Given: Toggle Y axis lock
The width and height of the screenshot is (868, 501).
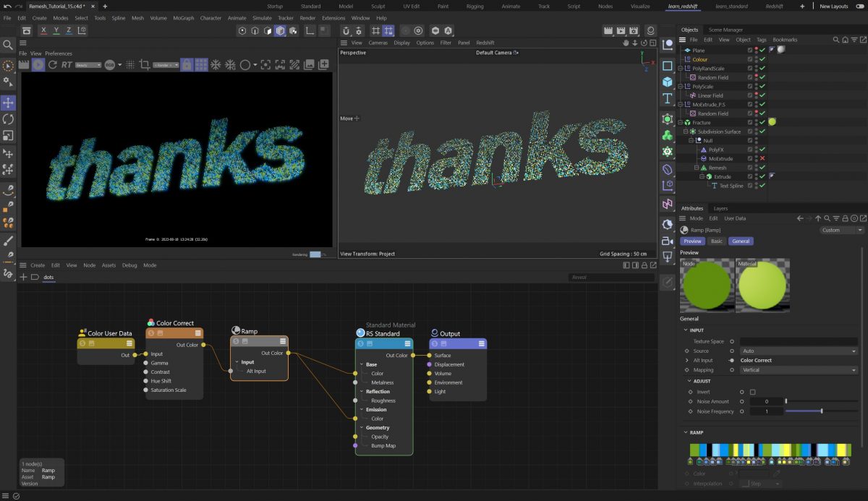Looking at the screenshot, I should pyautogui.click(x=56, y=30).
